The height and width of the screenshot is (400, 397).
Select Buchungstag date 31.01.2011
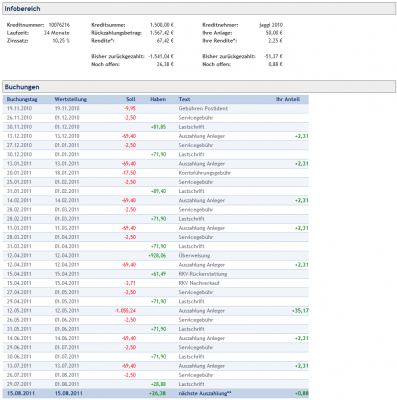19,191
